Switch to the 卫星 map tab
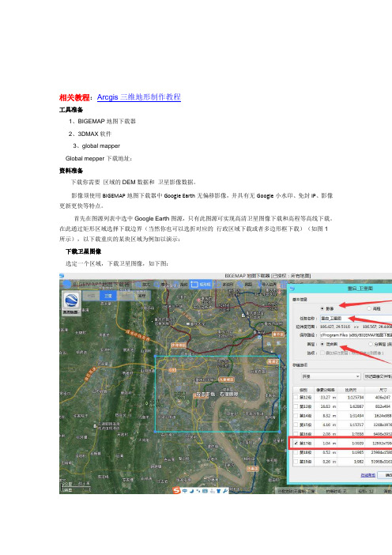This screenshot has height=555, width=392. point(108,296)
